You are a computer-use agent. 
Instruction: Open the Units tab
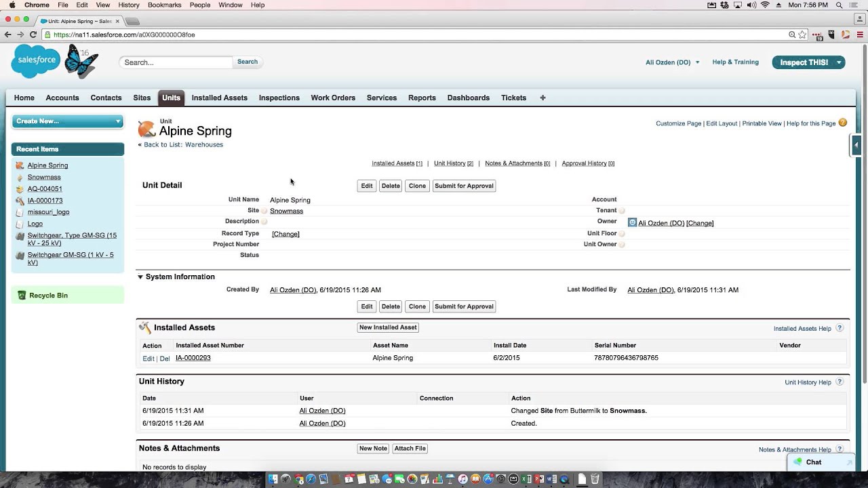tap(171, 98)
